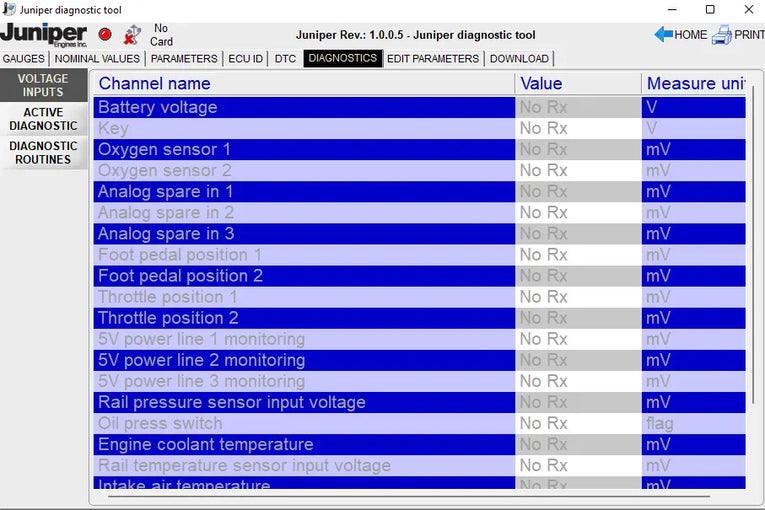This screenshot has height=510, width=765.
Task: Select the Battery voltage row
Action: [420, 107]
